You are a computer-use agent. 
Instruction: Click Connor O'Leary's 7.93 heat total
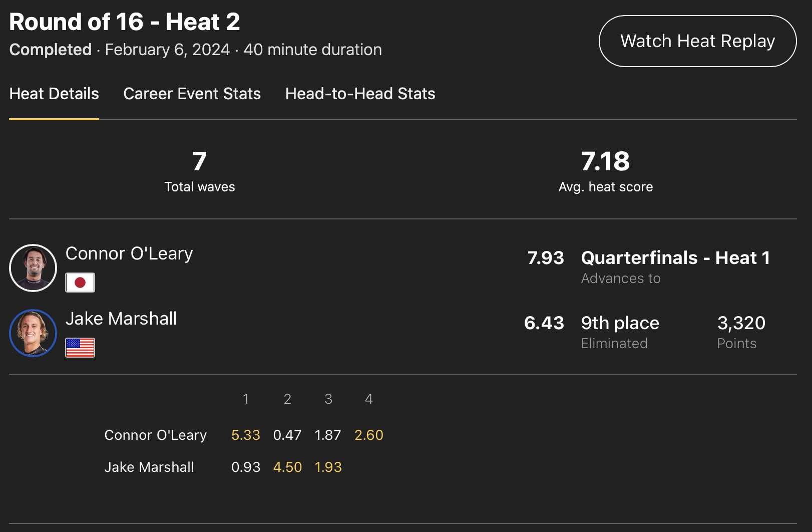546,258
